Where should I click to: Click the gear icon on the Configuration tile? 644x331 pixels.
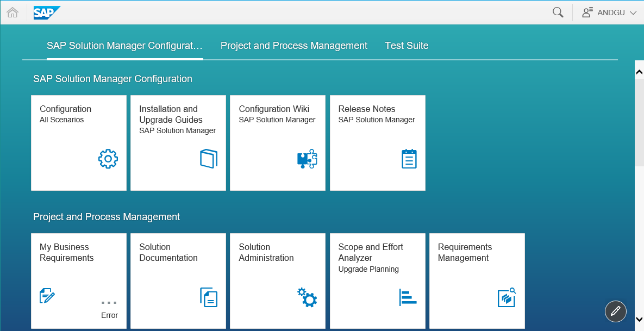point(108,159)
